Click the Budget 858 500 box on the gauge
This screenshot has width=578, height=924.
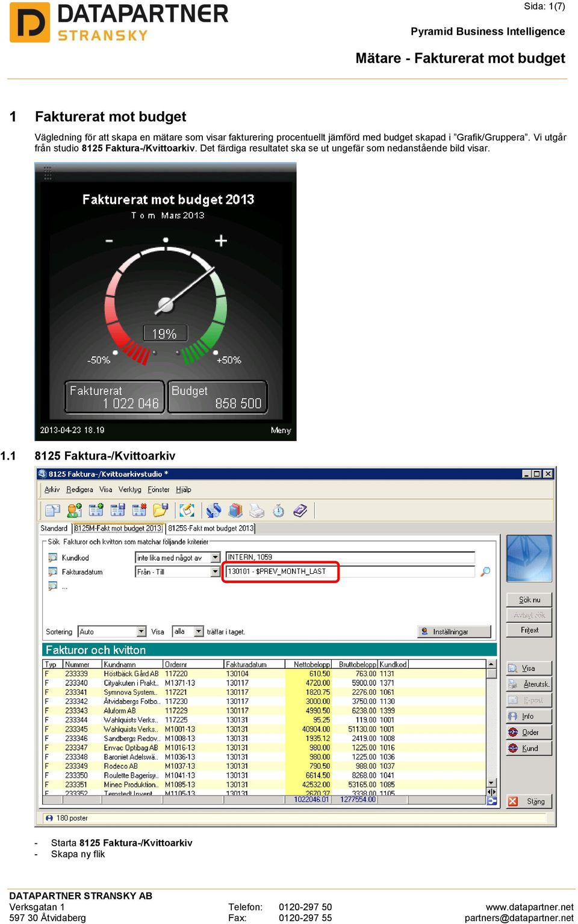point(217,397)
